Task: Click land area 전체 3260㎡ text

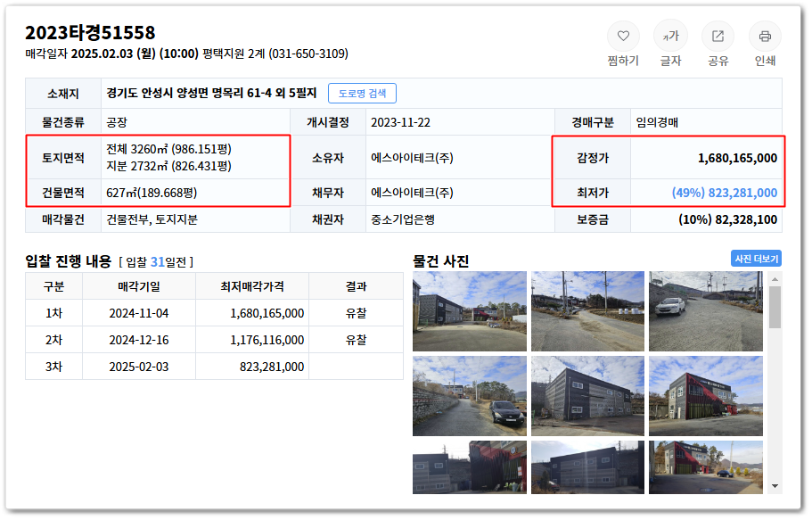Action: 168,149
